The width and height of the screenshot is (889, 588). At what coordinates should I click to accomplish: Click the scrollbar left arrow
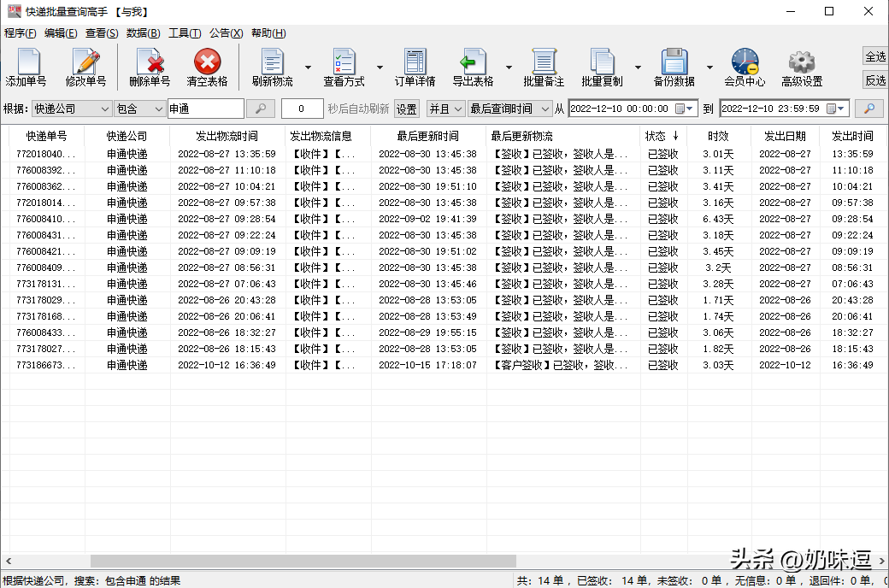pos(9,561)
